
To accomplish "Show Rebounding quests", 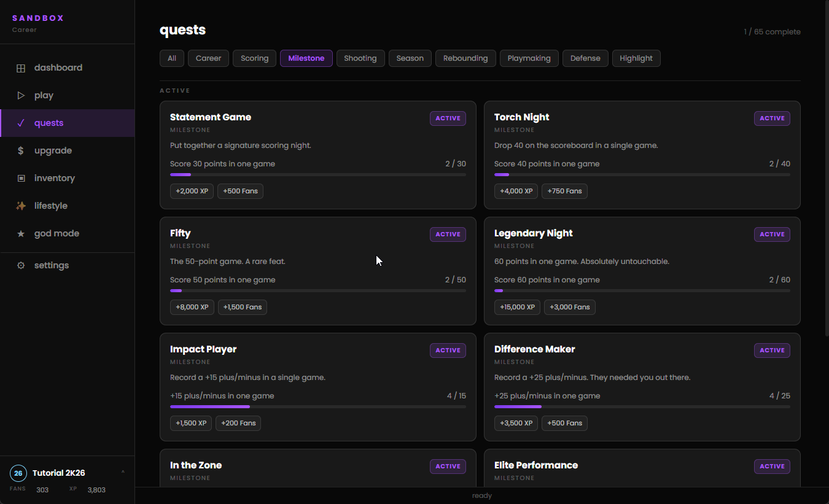I will click(465, 58).
